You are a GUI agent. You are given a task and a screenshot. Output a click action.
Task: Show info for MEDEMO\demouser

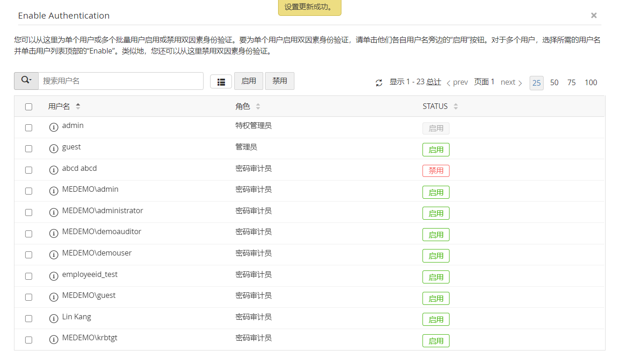[54, 255]
